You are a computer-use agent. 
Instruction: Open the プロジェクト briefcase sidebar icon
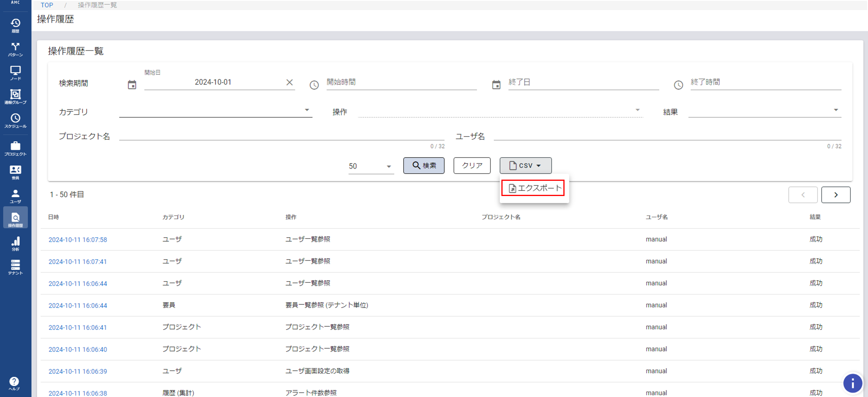tap(15, 148)
